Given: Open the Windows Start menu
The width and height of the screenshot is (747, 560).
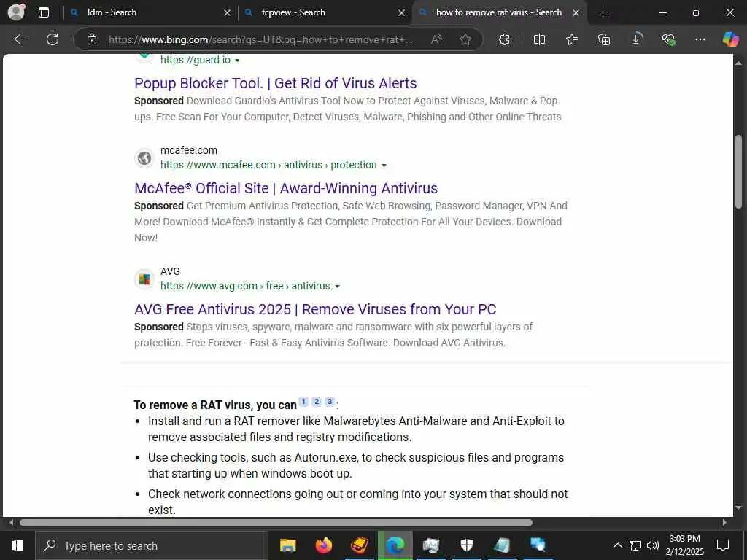Looking at the screenshot, I should (18, 545).
